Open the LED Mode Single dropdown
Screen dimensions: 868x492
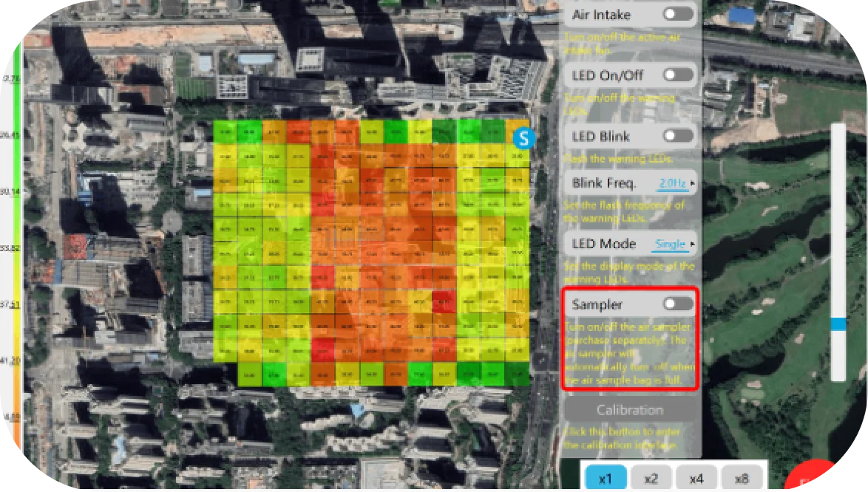[674, 244]
